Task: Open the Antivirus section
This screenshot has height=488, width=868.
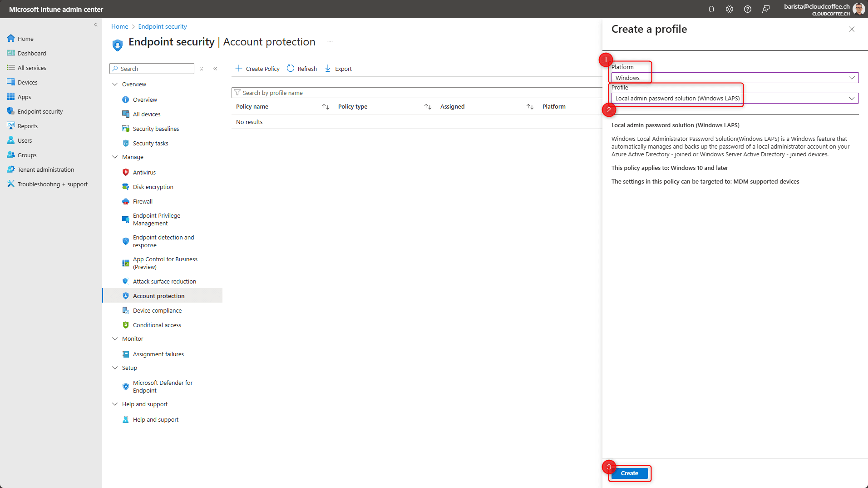Action: pos(144,172)
